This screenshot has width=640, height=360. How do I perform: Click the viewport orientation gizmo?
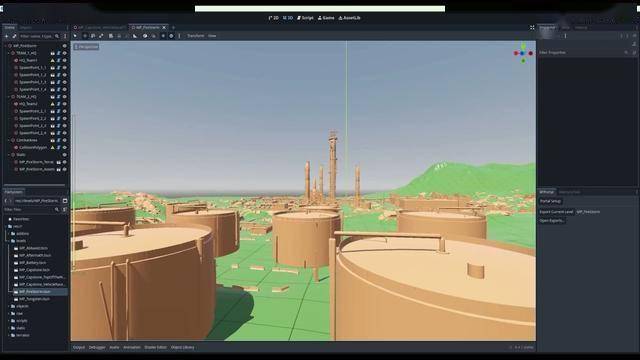[x=523, y=53]
